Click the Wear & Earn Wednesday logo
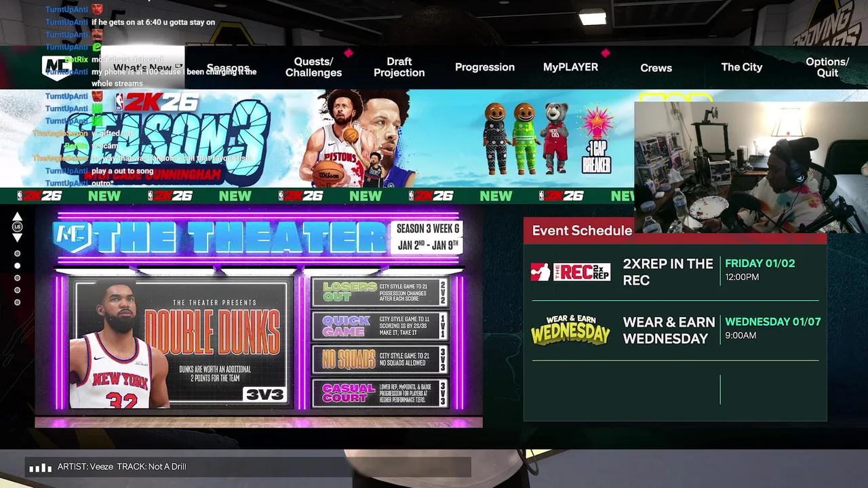Viewport: 868px width, 488px height. 570,329
